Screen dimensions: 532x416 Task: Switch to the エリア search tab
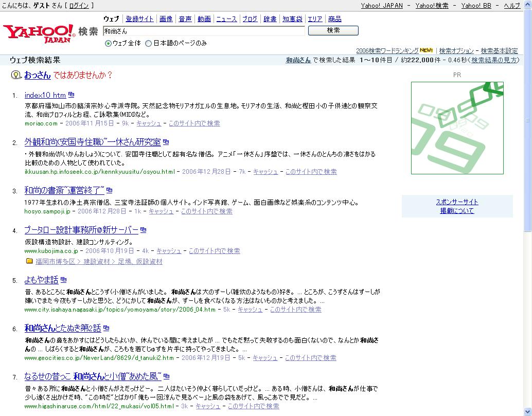click(x=315, y=19)
